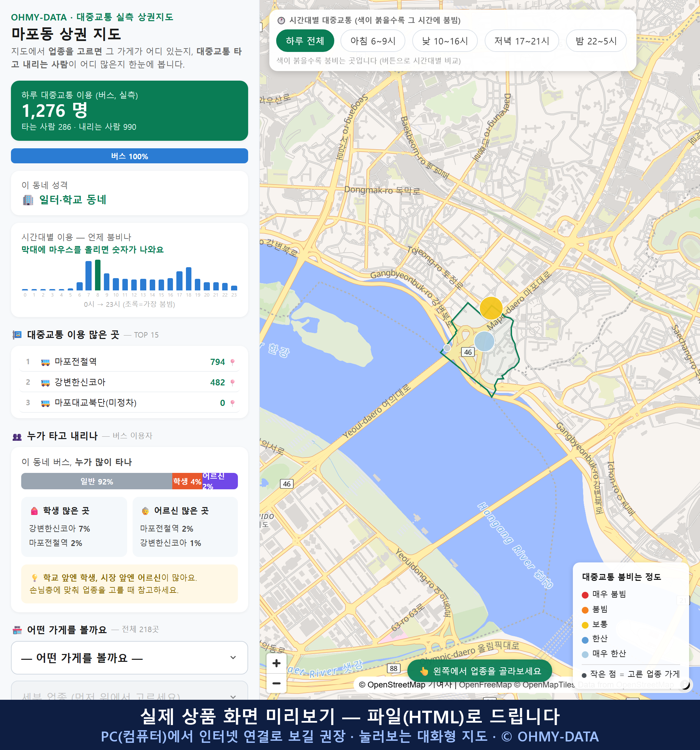Click the bus icon next to 마포전철역
This screenshot has height=750, width=700.
[45, 362]
